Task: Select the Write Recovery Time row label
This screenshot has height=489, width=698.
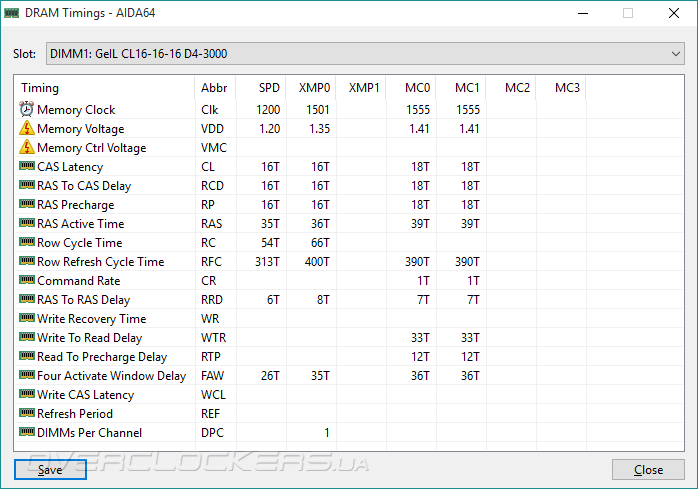Action: (x=92, y=319)
